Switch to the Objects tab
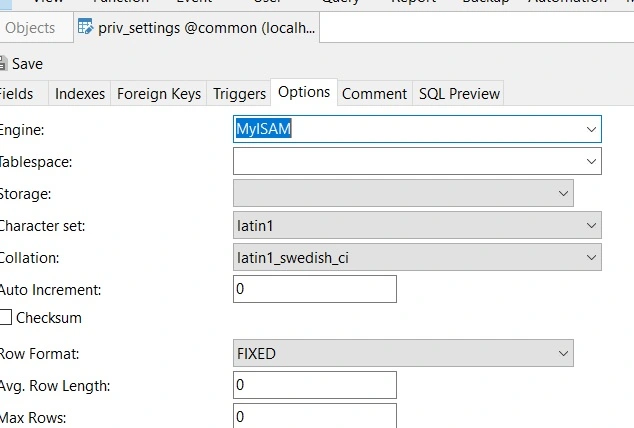This screenshot has width=634, height=428. [30, 28]
